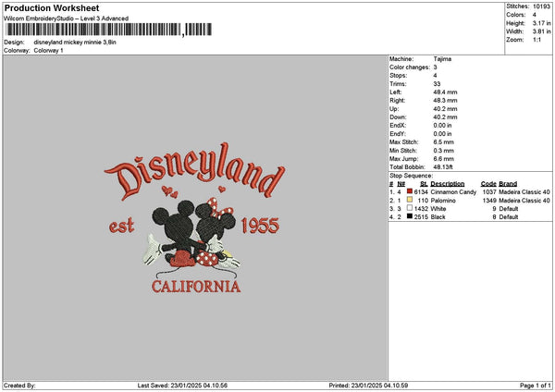Click 'Printed: 23/01/2025 04.10.59' footer text
The width and height of the screenshot is (555, 392).
click(368, 386)
